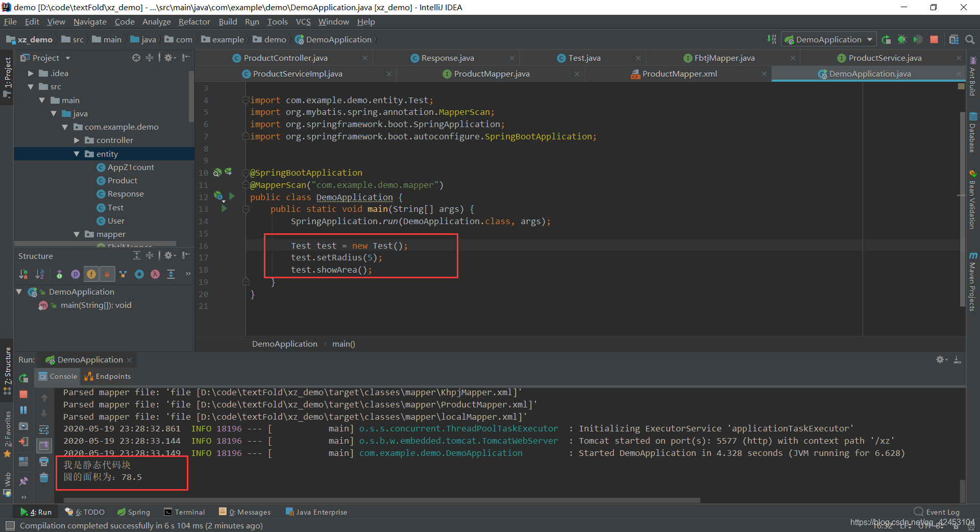Open Search Everywhere magnifier icon
The height and width of the screenshot is (532, 980).
(970, 39)
